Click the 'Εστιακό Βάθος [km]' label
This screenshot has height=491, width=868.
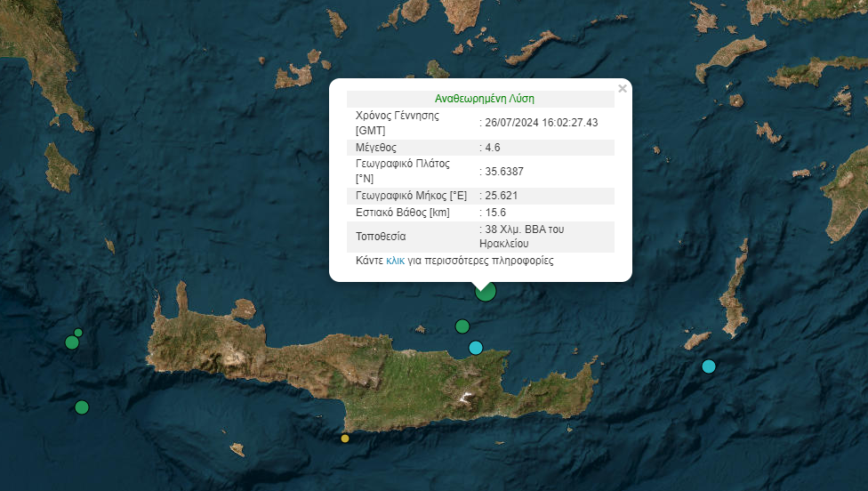403,213
